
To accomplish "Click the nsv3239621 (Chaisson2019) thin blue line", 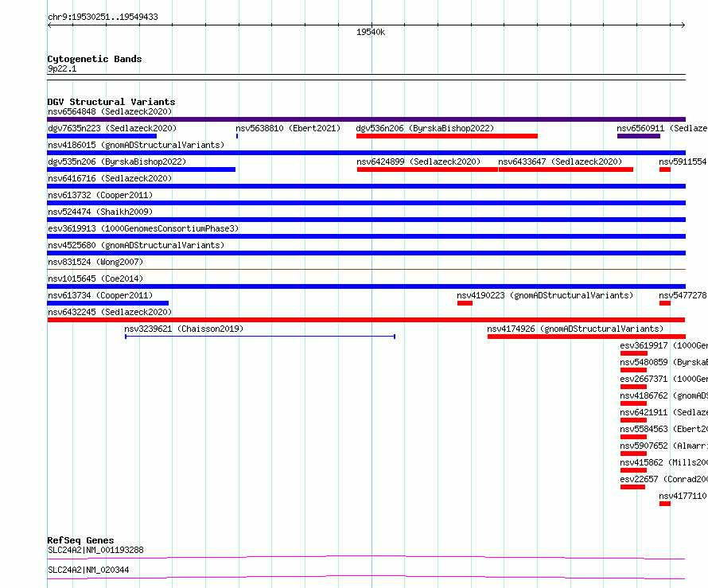I will pos(260,337).
